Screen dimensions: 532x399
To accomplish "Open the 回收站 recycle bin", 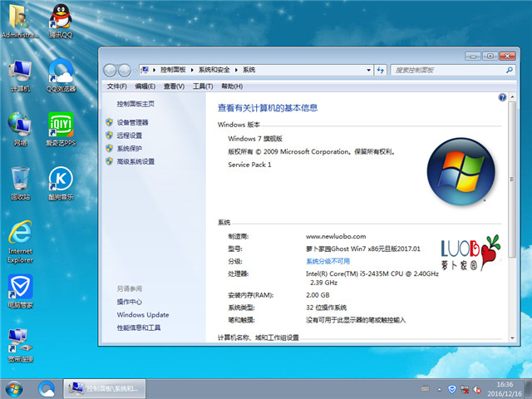I will pyautogui.click(x=20, y=183).
